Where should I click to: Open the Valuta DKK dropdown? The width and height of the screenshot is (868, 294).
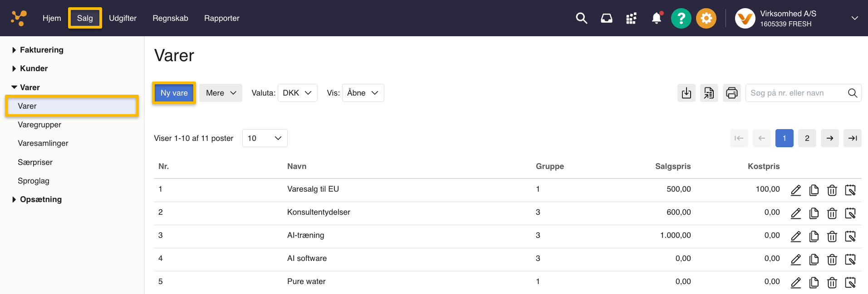297,93
